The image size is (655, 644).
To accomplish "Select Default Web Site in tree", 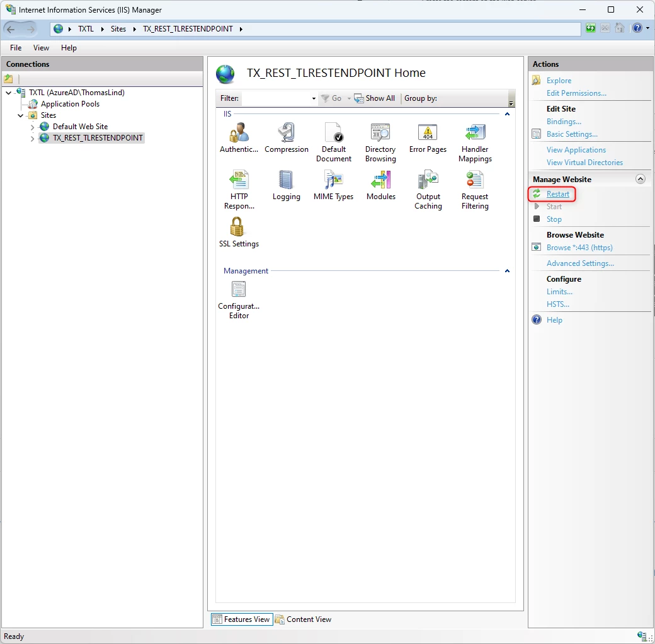I will coord(80,127).
